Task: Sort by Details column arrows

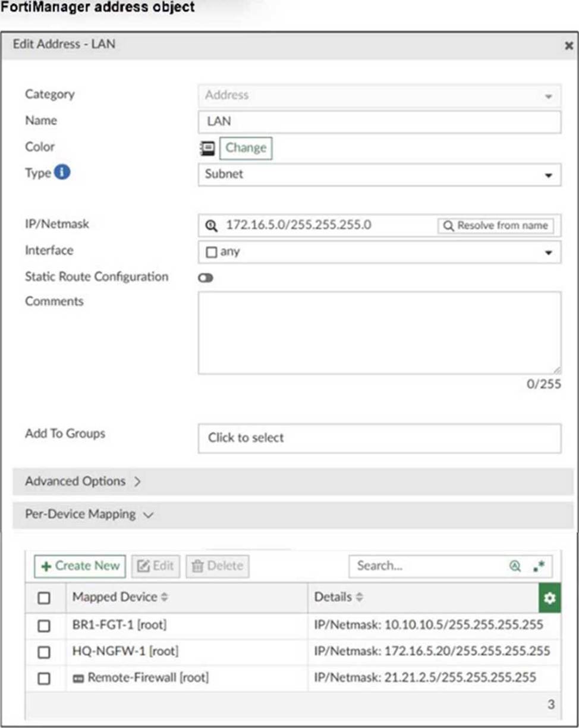Action: (360, 597)
